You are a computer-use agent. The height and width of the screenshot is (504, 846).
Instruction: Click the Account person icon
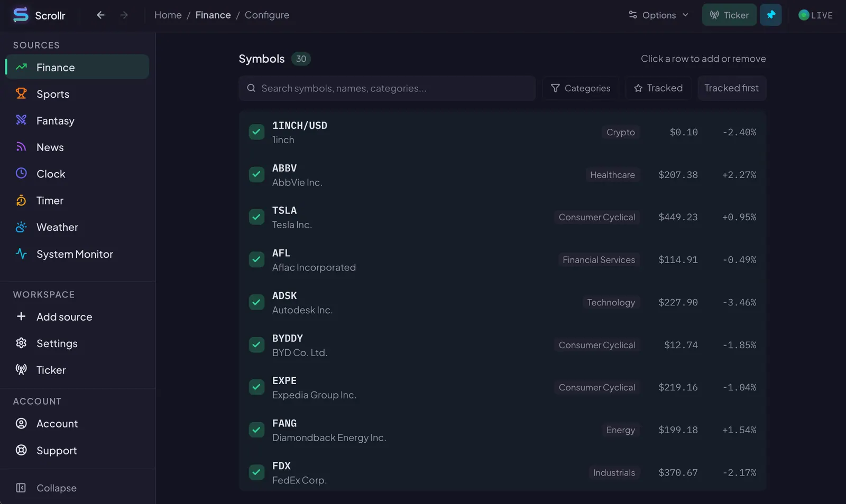pos(21,423)
